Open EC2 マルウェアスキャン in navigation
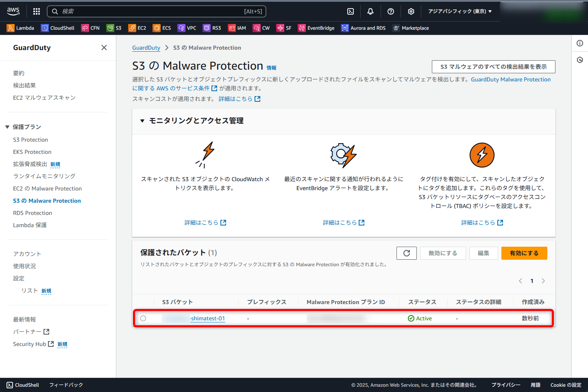The image size is (588, 392). [x=44, y=98]
